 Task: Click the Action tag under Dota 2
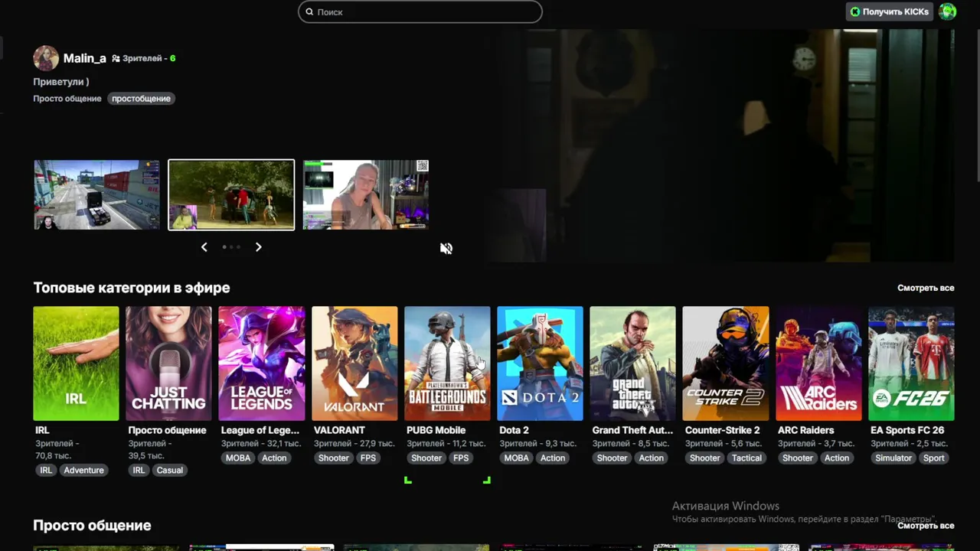552,458
